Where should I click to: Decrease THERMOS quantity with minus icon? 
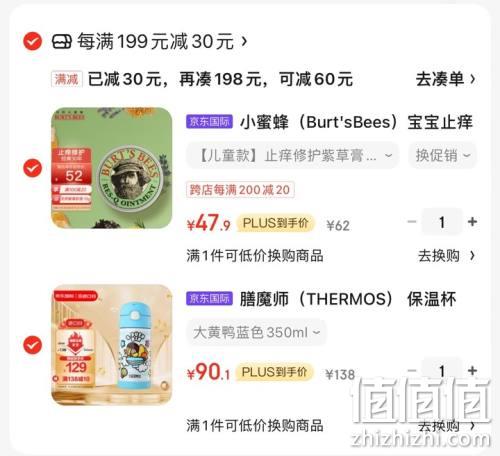click(412, 371)
